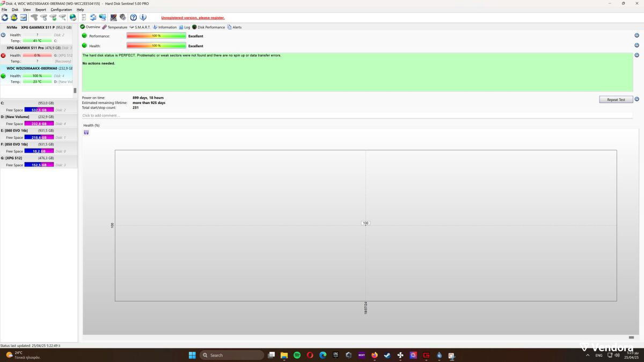This screenshot has height=362, width=644.
Task: Click the disk list scrollbar
Action: [x=75, y=90]
